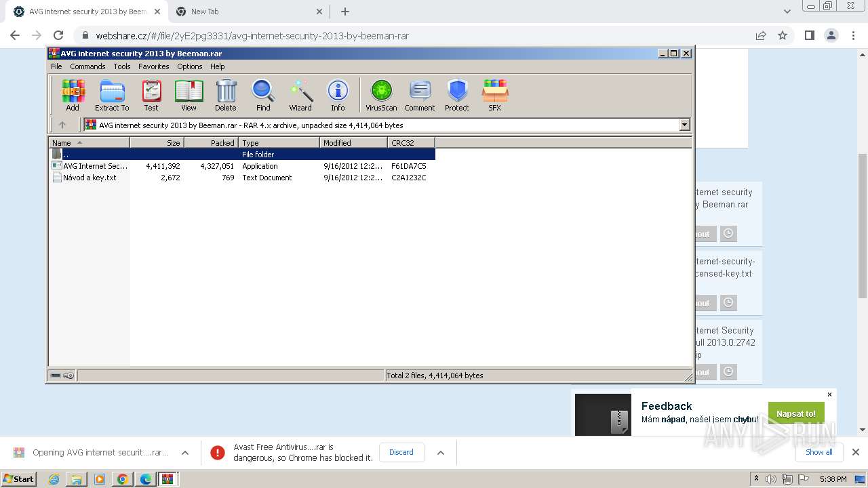Sort files by Name column
The width and height of the screenshot is (868, 488).
click(x=89, y=142)
